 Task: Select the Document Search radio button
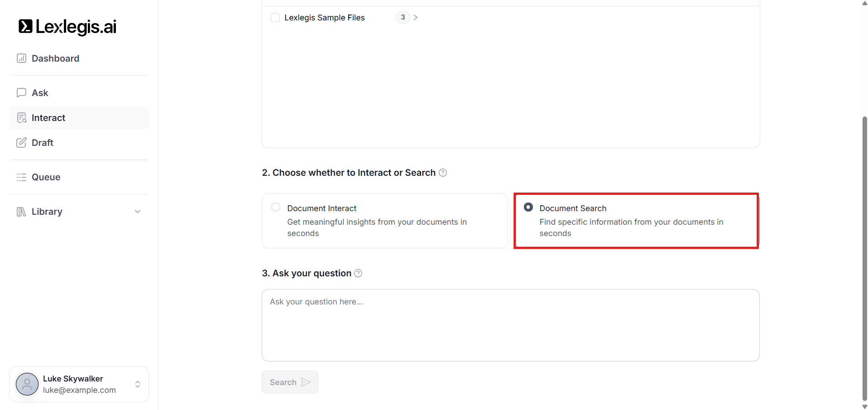[x=528, y=207]
